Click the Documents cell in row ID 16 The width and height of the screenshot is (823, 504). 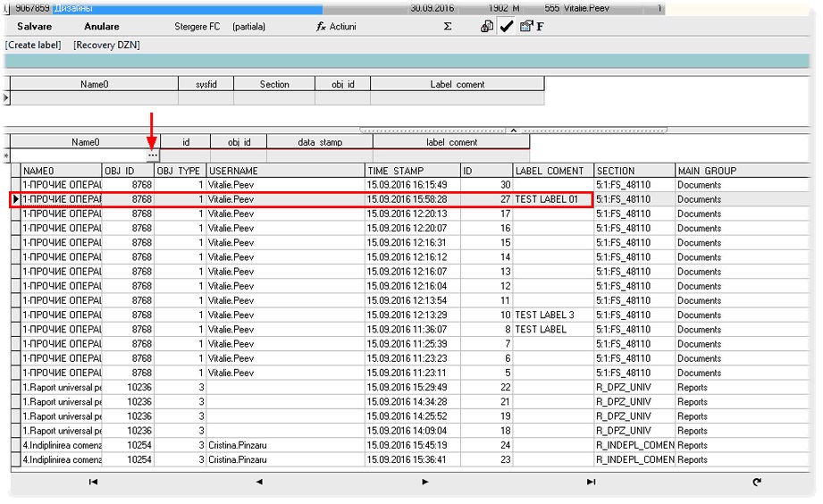743,229
